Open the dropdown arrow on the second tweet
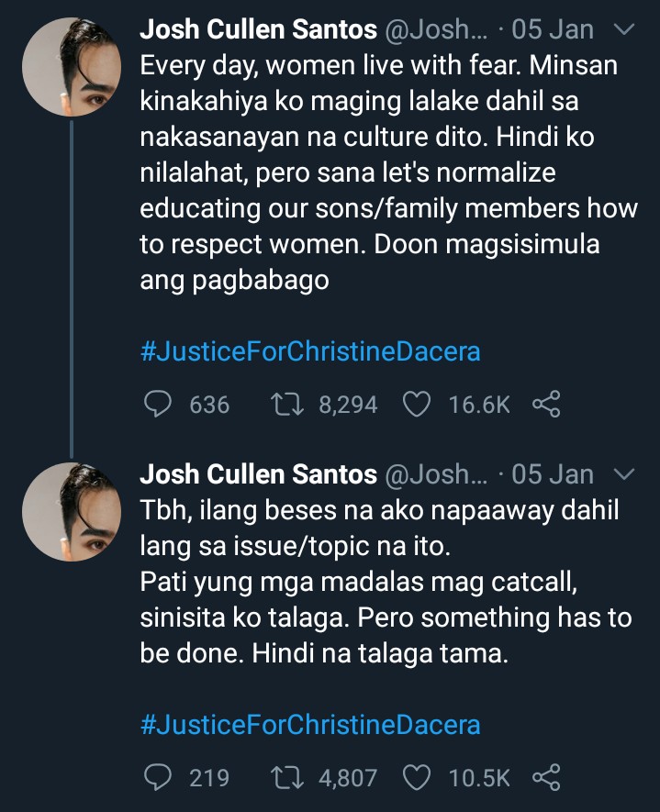Screen dimensions: 660x812 (623, 474)
